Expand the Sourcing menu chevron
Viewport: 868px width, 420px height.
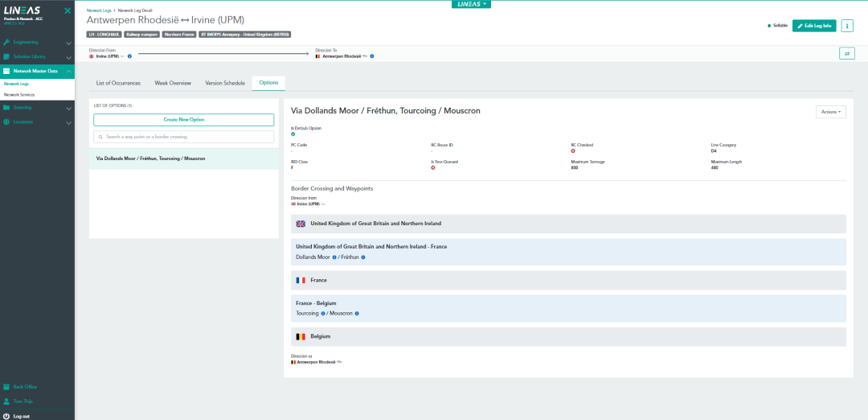(68, 108)
